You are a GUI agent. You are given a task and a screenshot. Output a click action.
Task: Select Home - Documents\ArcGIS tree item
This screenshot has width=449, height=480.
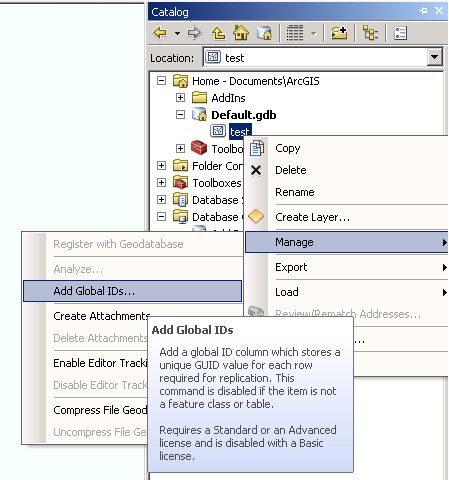coord(256,81)
